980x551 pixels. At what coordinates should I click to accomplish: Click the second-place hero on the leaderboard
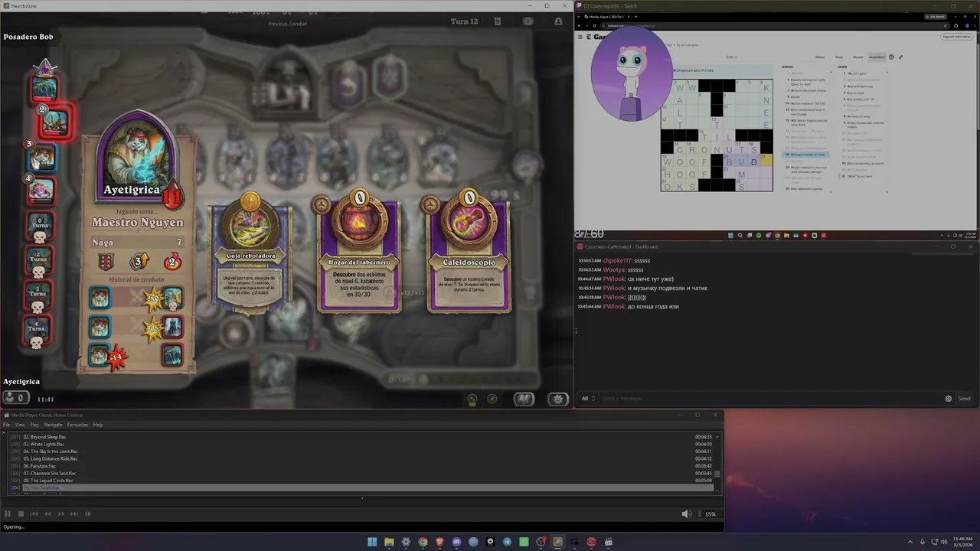(x=54, y=121)
